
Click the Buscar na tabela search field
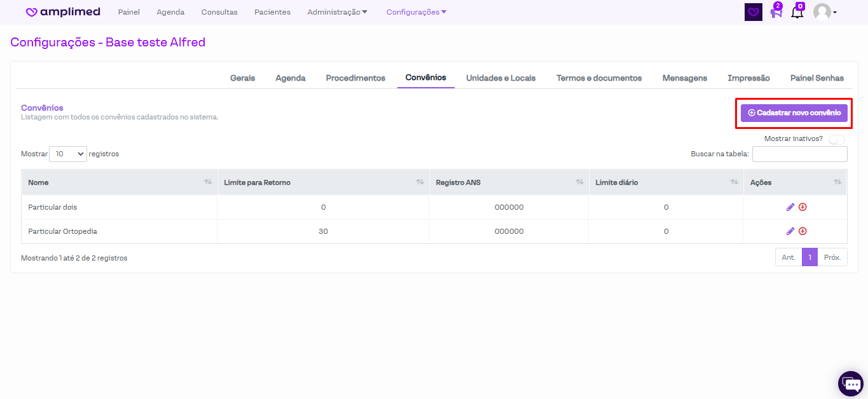799,154
